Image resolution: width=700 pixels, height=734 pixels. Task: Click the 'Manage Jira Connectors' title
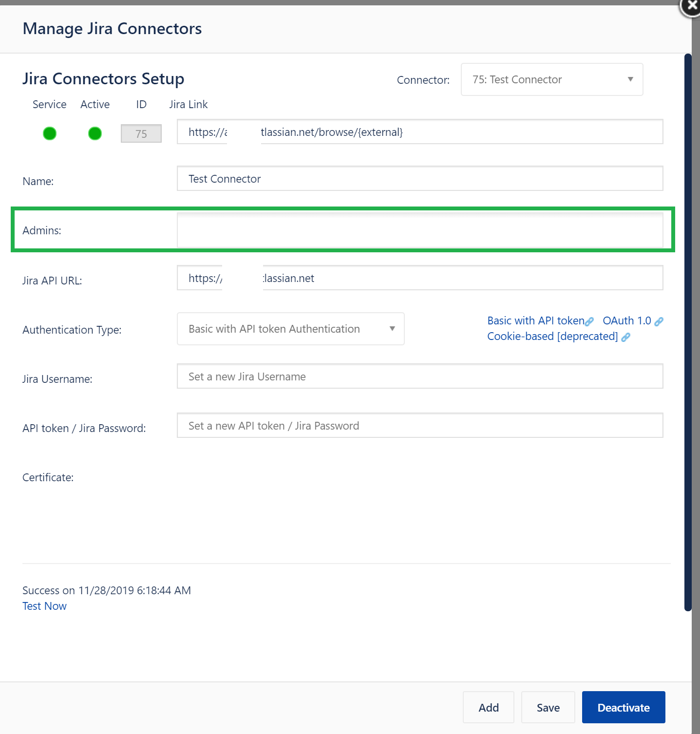pos(112,29)
